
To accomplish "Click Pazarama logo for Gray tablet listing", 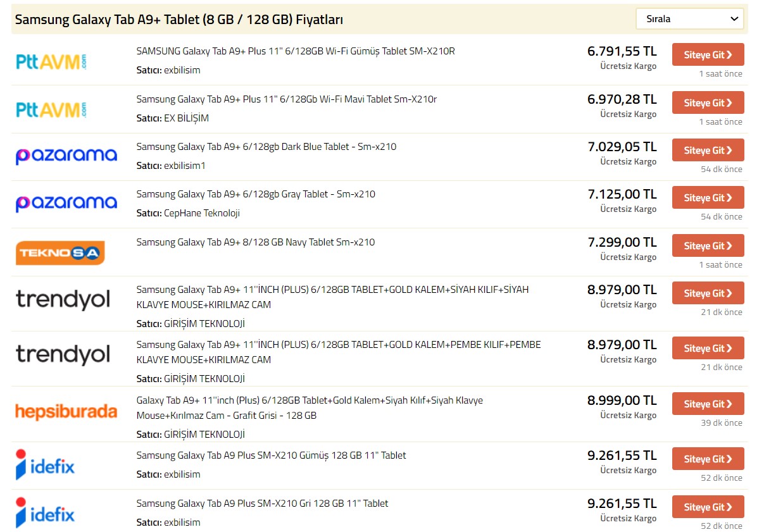I will (x=66, y=204).
